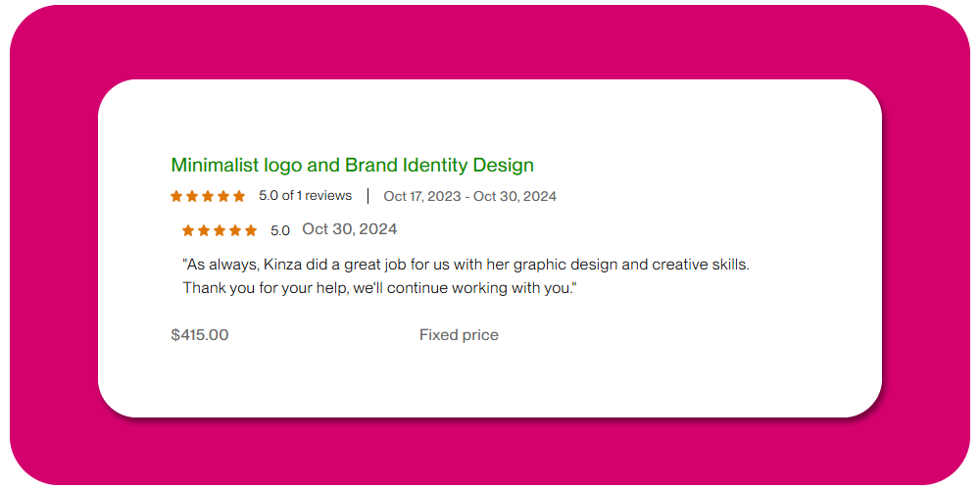Click the review line starting 'As always, Kinza'
The image size is (980, 490).
pyautogui.click(x=465, y=265)
